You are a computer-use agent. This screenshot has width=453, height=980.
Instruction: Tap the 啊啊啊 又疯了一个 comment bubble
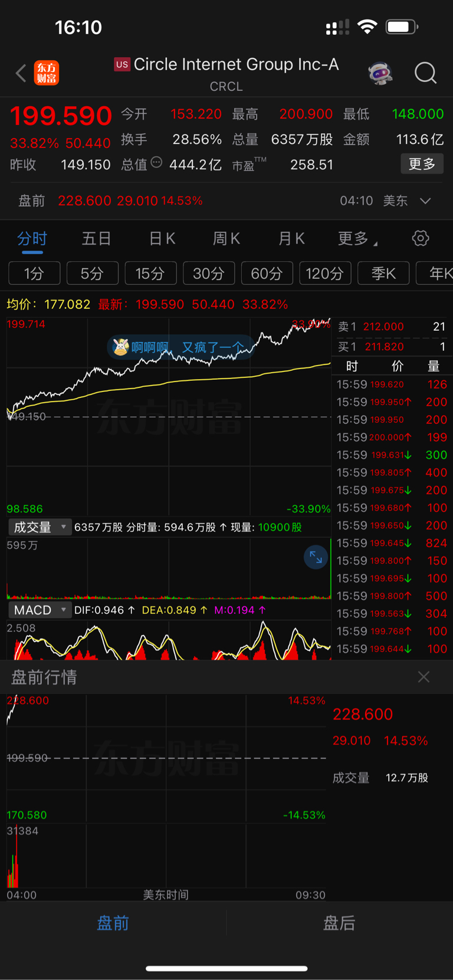click(x=180, y=347)
